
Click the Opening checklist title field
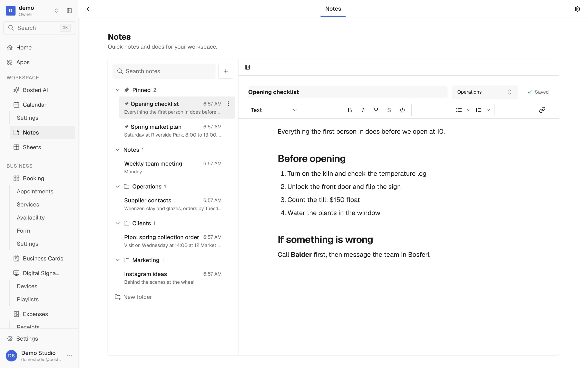[x=347, y=92]
